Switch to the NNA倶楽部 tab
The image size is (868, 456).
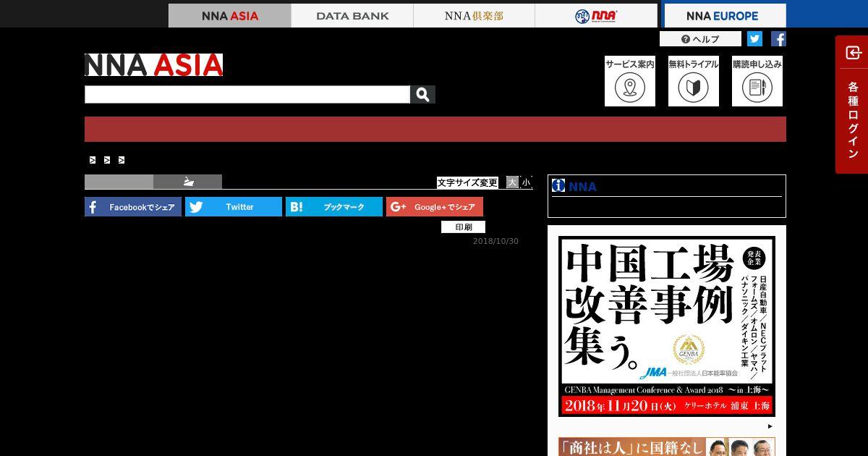click(474, 15)
